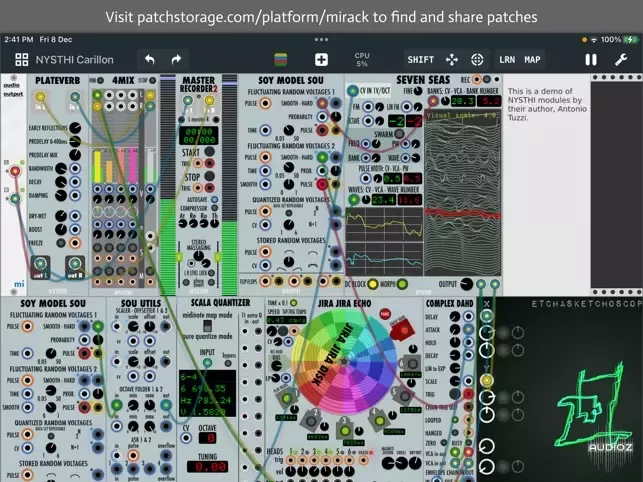Open the three-dot multitasking menu

click(321, 39)
